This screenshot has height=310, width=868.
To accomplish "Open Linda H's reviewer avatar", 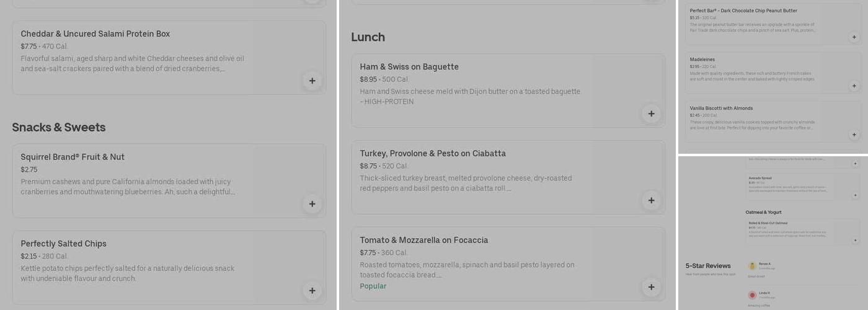I will coord(752,295).
